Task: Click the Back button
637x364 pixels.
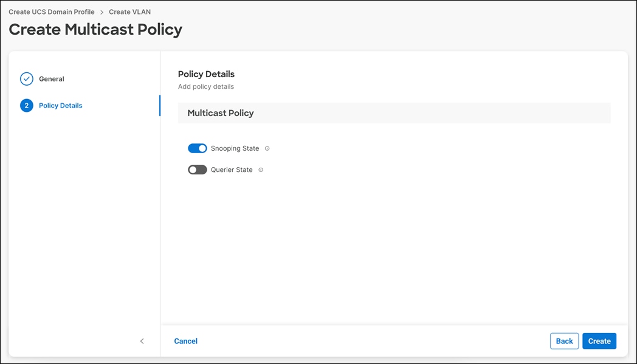Action: coord(564,341)
